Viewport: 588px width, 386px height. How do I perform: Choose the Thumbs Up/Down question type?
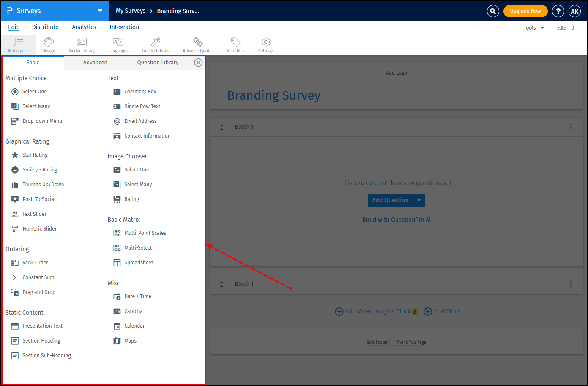click(43, 184)
